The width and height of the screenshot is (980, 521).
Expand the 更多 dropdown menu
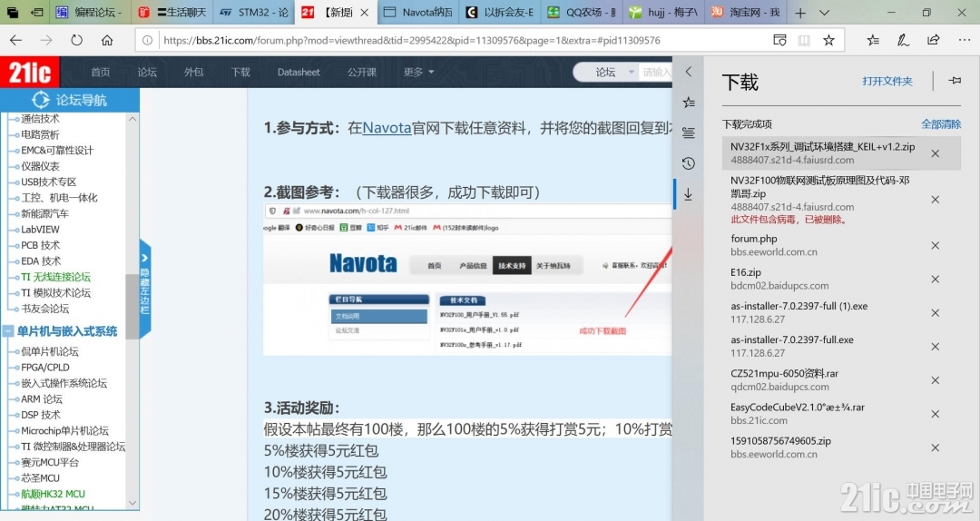pos(418,72)
